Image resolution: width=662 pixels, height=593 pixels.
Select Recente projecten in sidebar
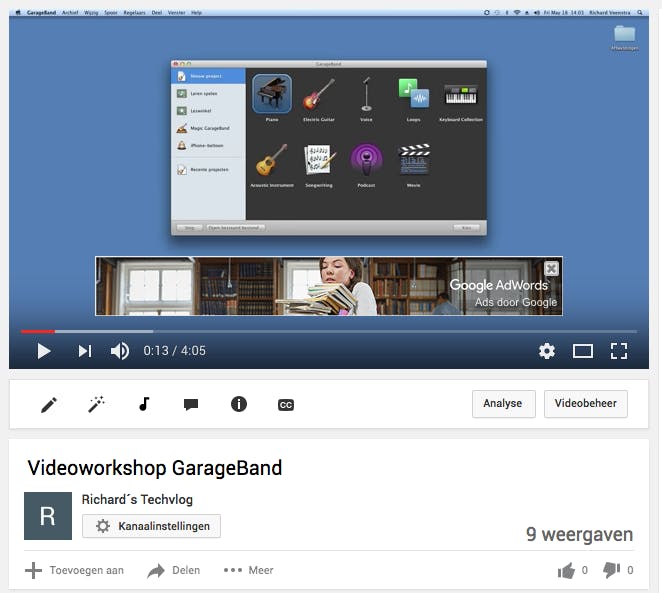click(x=208, y=169)
